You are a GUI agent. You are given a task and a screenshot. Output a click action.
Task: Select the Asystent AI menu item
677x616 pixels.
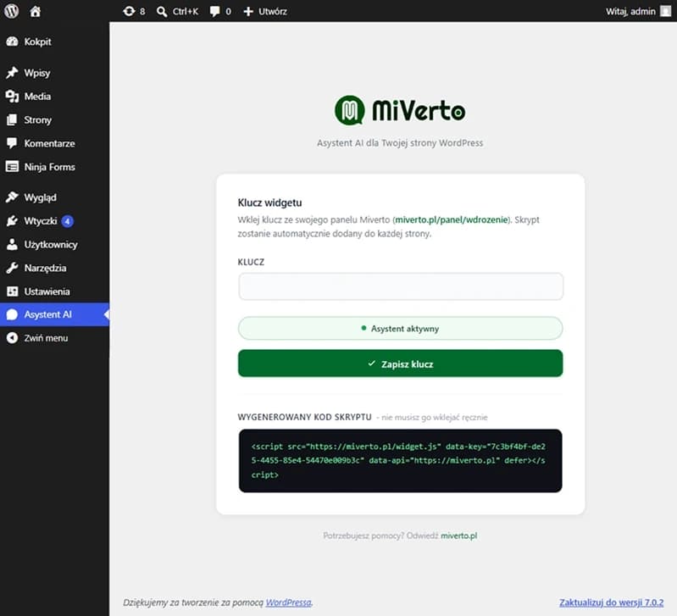(54, 314)
